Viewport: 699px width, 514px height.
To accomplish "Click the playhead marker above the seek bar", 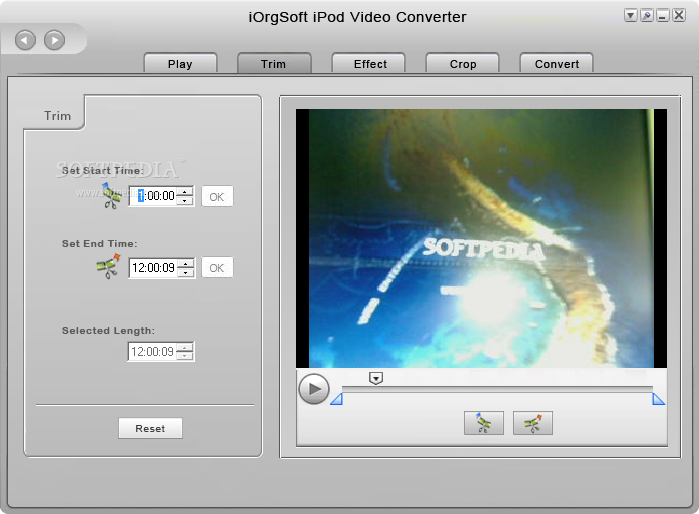I will tap(376, 378).
